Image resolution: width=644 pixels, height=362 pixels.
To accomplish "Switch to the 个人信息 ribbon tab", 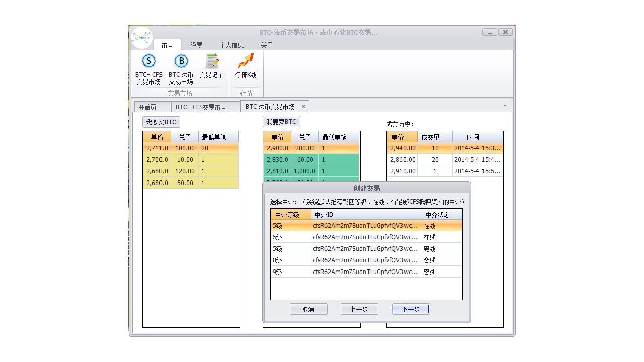I will pos(231,45).
